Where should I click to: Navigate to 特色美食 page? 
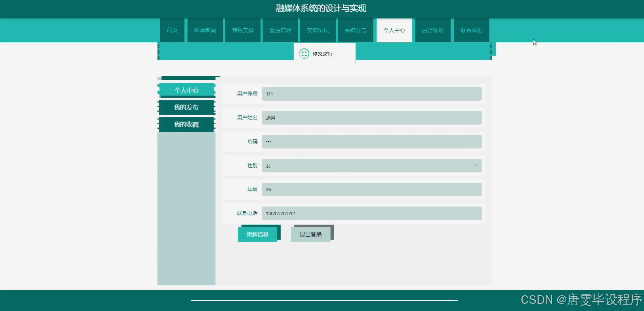pyautogui.click(x=243, y=30)
